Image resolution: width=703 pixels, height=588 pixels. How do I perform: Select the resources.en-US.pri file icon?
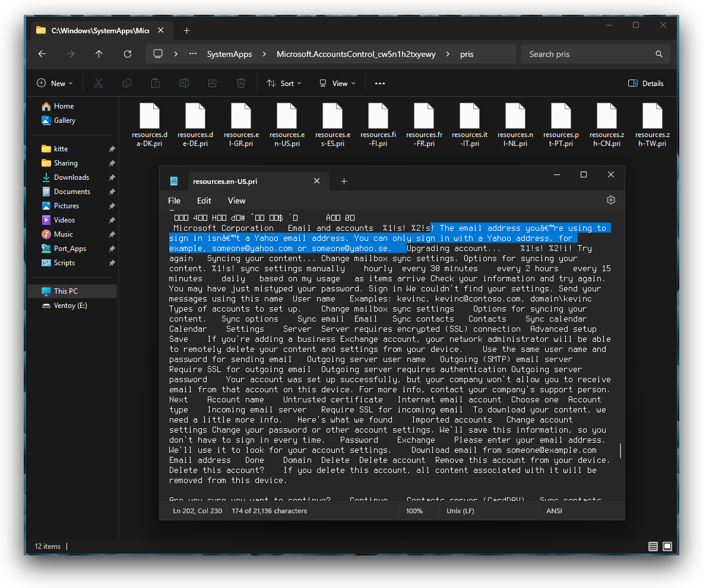pyautogui.click(x=287, y=116)
